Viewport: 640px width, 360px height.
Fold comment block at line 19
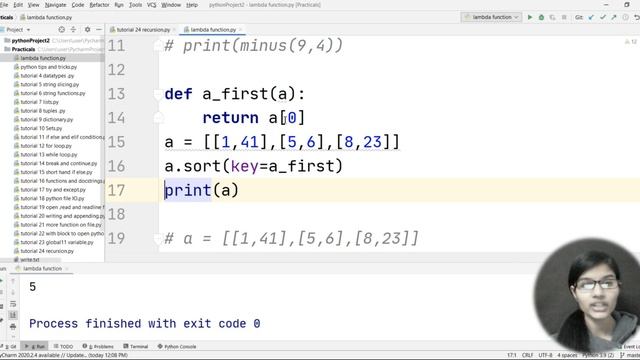point(158,239)
